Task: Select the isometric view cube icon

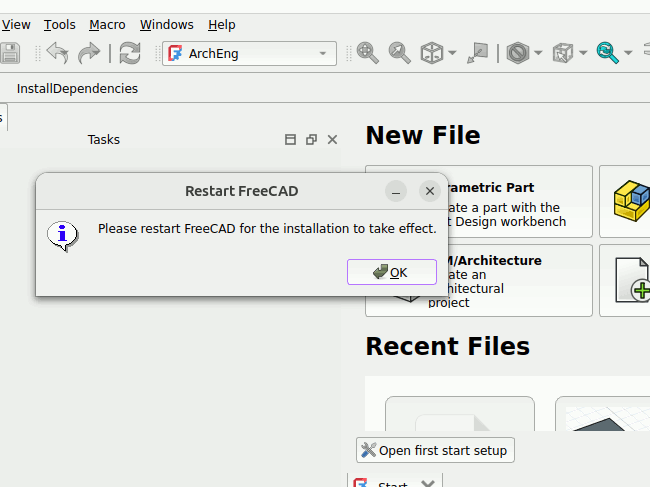Action: 431,53
